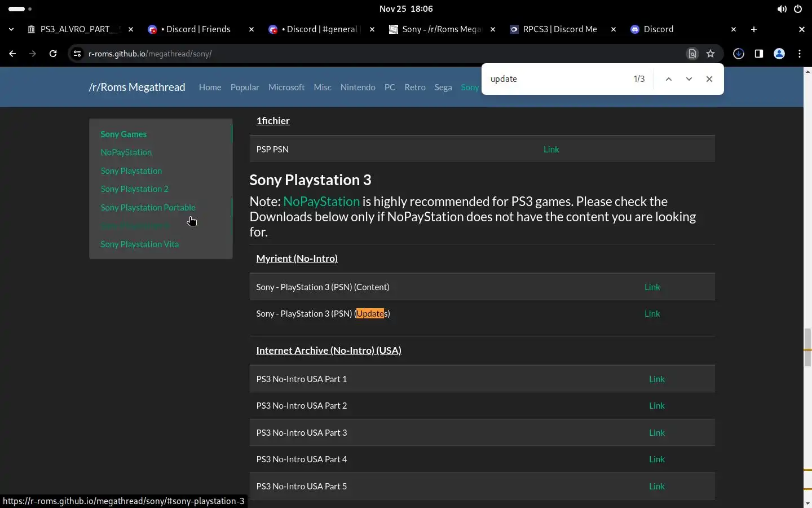
Task: Open the downloads icon in the toolbar
Action: coord(739,54)
